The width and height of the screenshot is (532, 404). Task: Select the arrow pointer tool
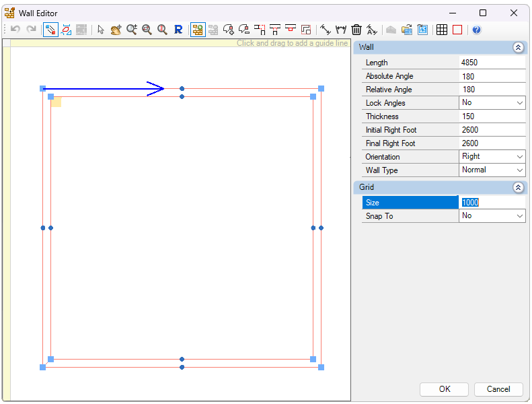point(101,30)
